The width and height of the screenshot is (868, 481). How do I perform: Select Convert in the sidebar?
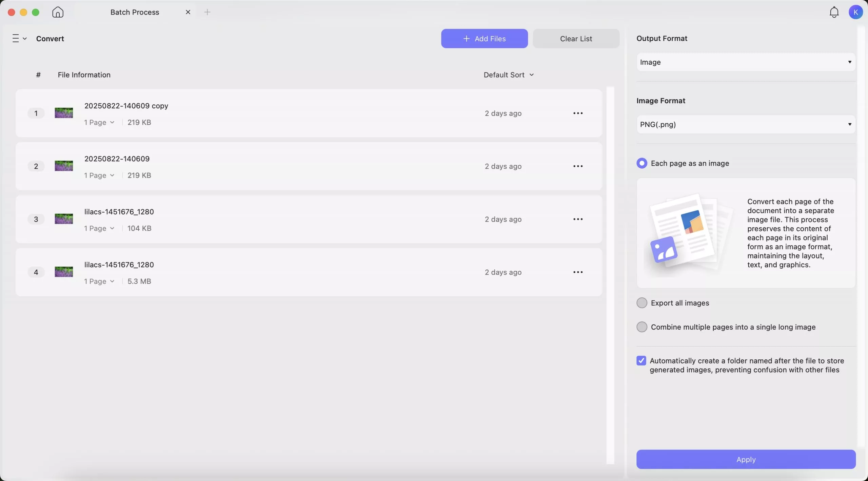pyautogui.click(x=50, y=38)
